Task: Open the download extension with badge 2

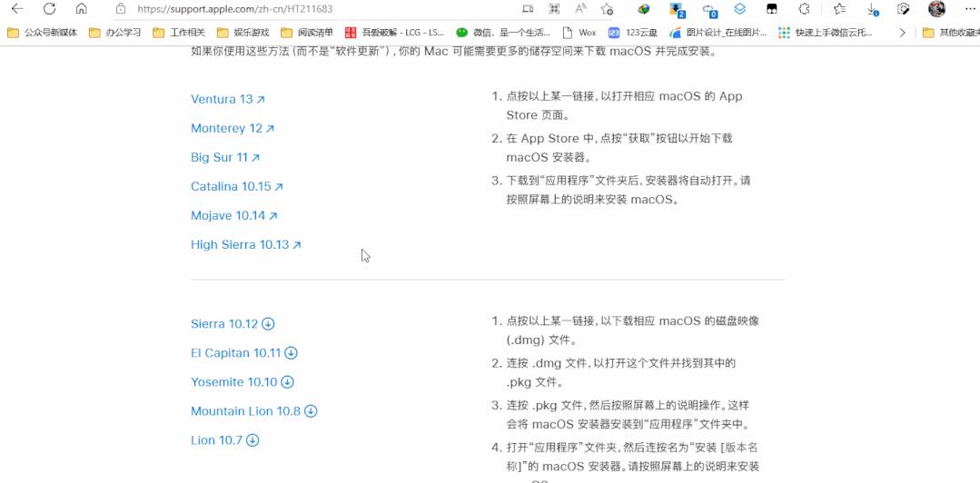Action: coord(677,9)
